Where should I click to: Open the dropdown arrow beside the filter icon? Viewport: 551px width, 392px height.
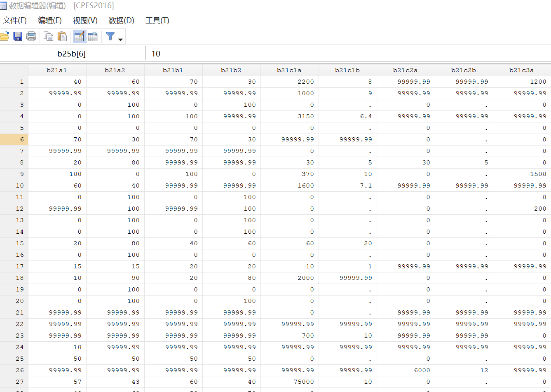click(120, 40)
